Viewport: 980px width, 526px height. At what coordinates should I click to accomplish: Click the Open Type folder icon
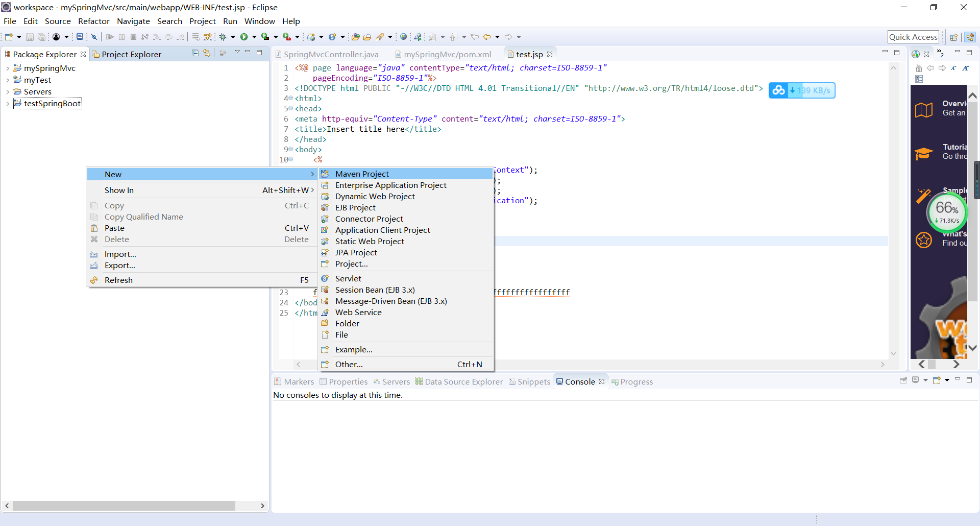tap(356, 37)
